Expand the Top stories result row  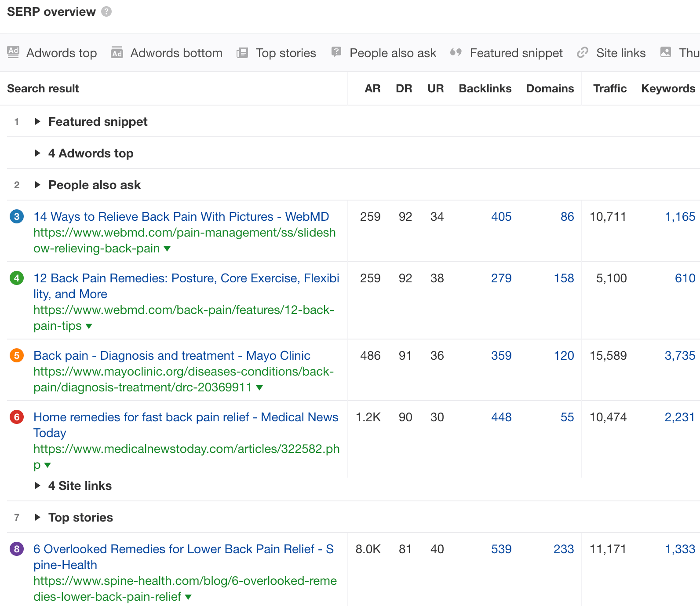[x=38, y=517]
